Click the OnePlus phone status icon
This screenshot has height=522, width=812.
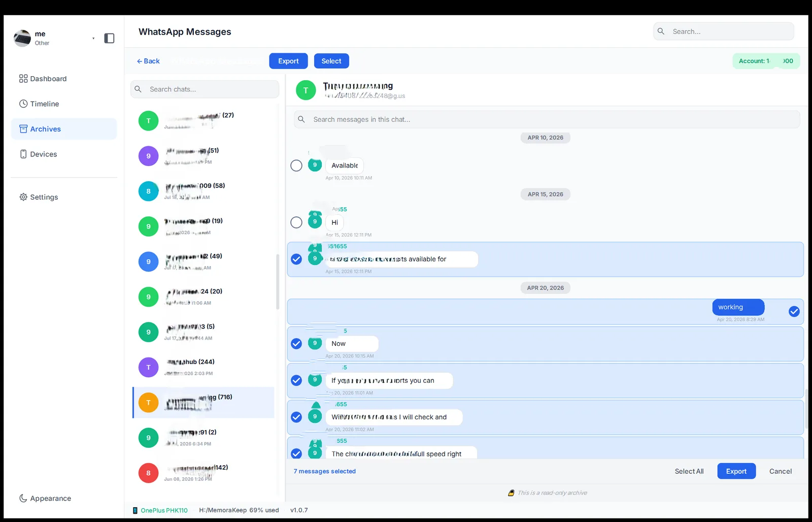135,510
